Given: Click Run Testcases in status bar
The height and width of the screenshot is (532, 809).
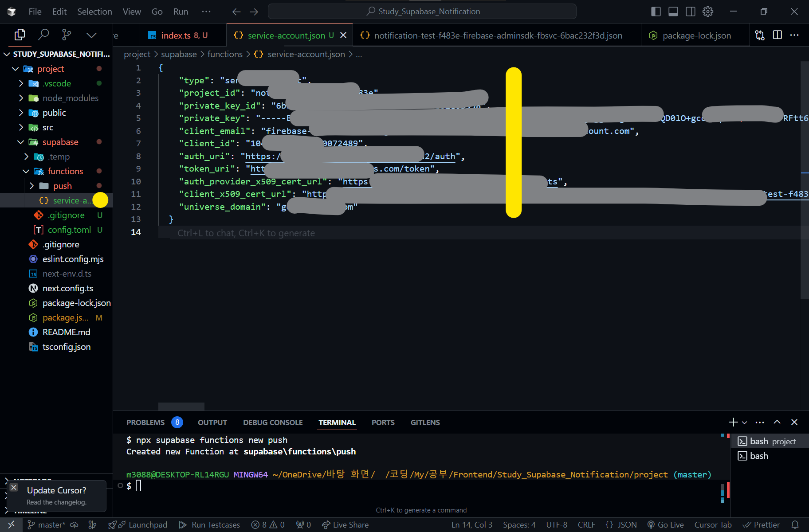Looking at the screenshot, I should pyautogui.click(x=209, y=525).
